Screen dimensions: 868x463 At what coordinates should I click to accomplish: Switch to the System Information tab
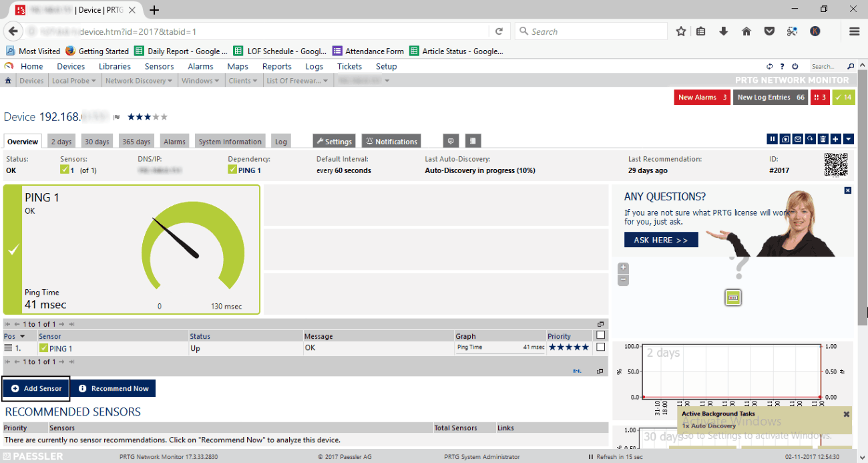point(230,142)
